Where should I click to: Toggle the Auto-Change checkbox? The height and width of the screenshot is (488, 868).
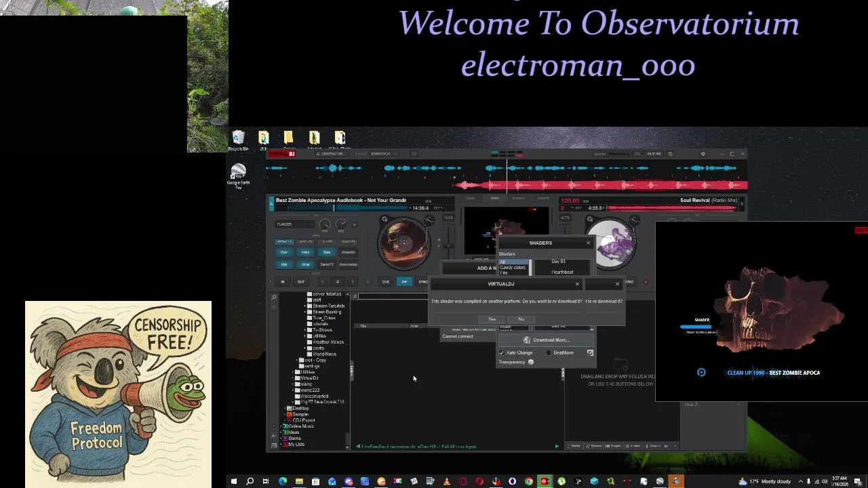pyautogui.click(x=502, y=352)
